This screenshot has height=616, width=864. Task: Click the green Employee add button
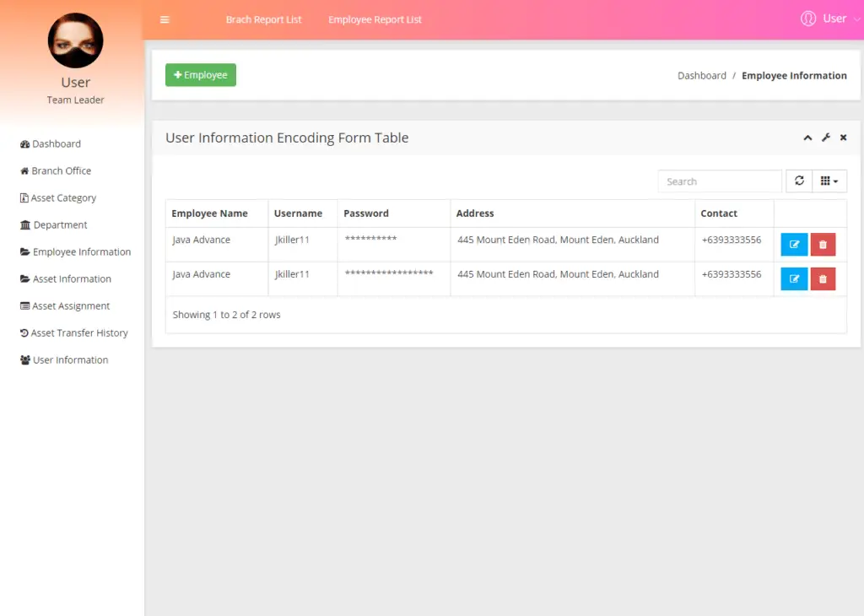click(200, 74)
